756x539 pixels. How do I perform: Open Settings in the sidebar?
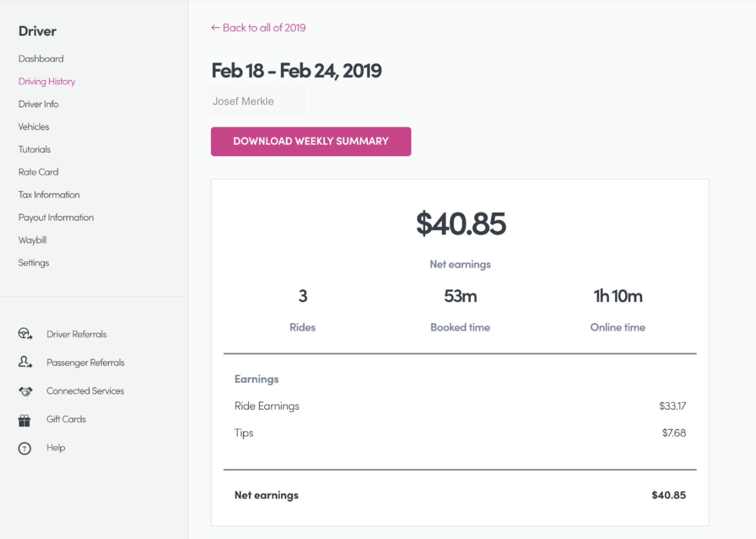click(34, 263)
